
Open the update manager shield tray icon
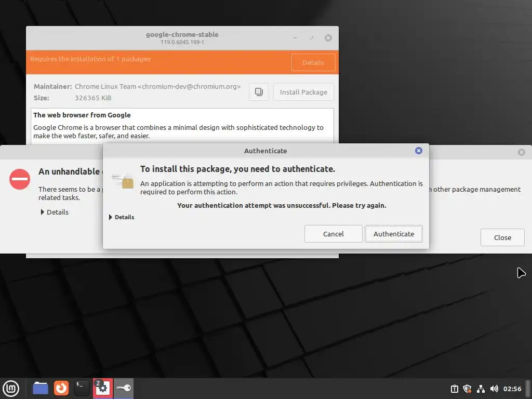coord(467,389)
